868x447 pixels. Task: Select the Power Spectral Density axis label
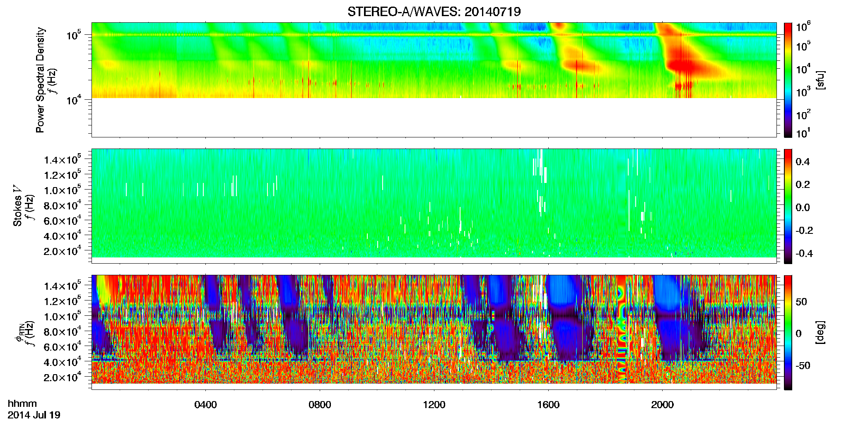point(40,80)
